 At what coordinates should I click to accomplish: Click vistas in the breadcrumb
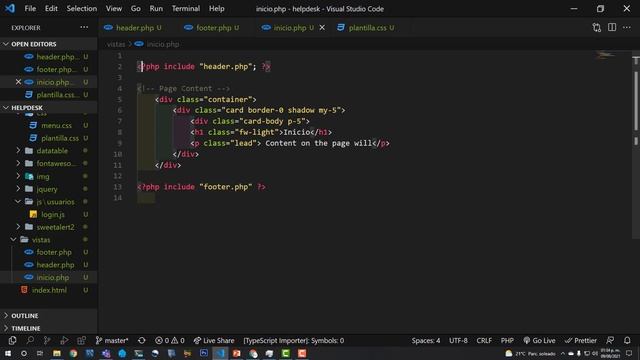116,44
